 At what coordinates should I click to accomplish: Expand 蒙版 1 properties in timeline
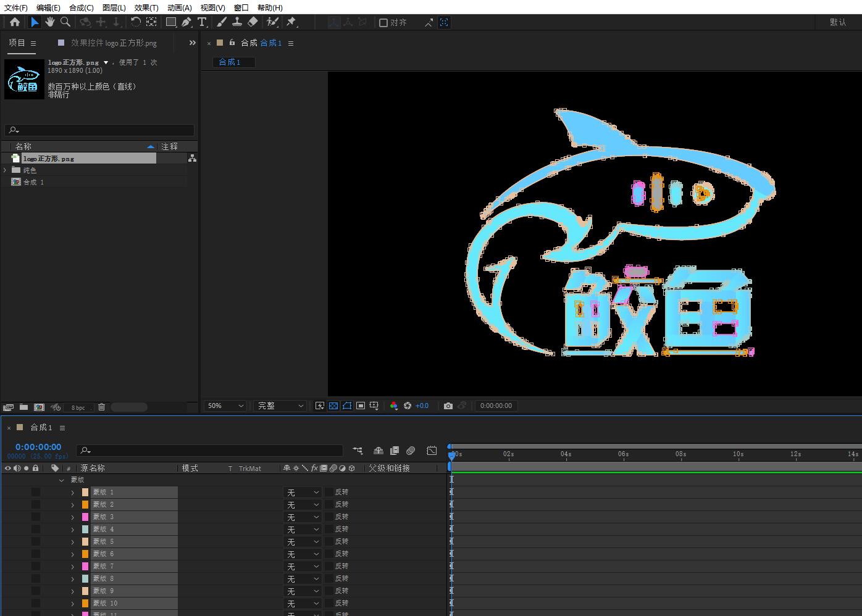click(72, 492)
